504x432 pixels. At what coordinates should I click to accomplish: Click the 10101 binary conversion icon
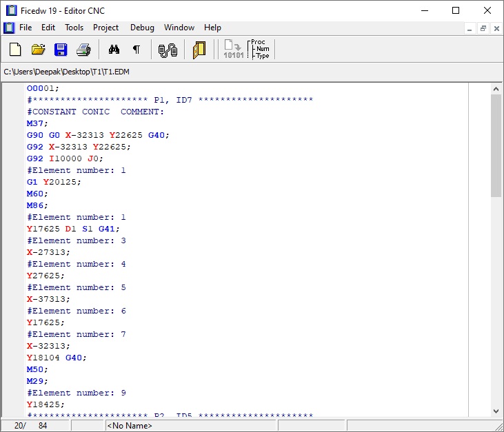click(234, 49)
